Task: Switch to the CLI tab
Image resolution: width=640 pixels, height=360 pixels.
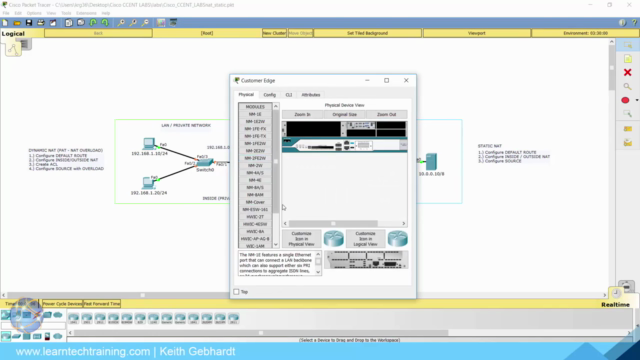Action: [289, 95]
